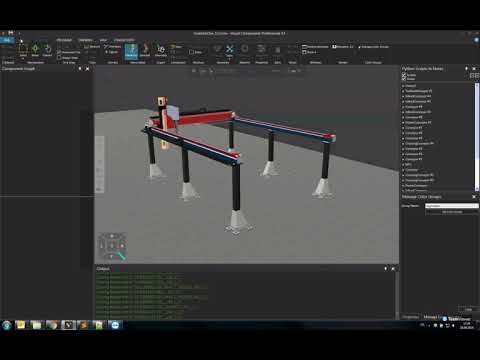Open the blue File tab
Screen dimensions: 480x360
pyautogui.click(x=7, y=40)
